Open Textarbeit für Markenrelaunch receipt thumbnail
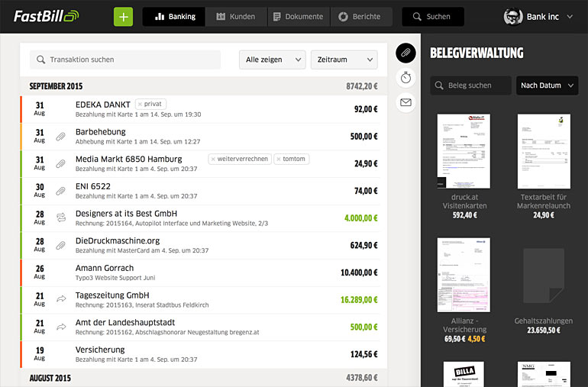Screen dimensions: 588x387 [x=544, y=151]
